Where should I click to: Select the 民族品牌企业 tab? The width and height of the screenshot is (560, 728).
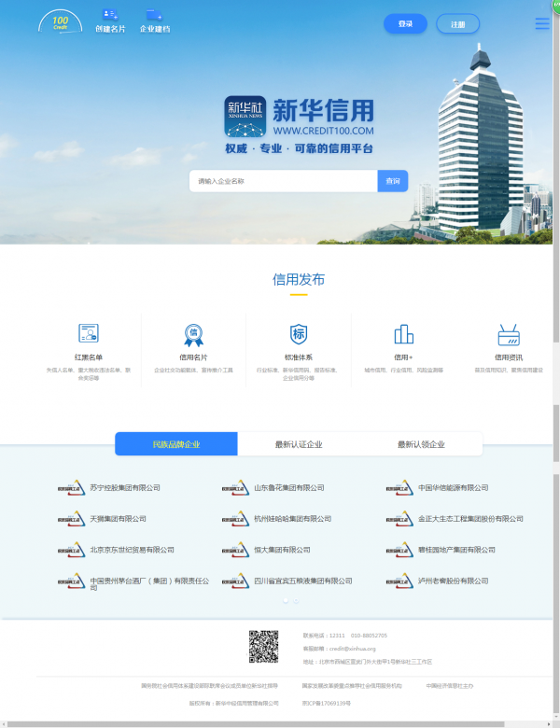(176, 444)
